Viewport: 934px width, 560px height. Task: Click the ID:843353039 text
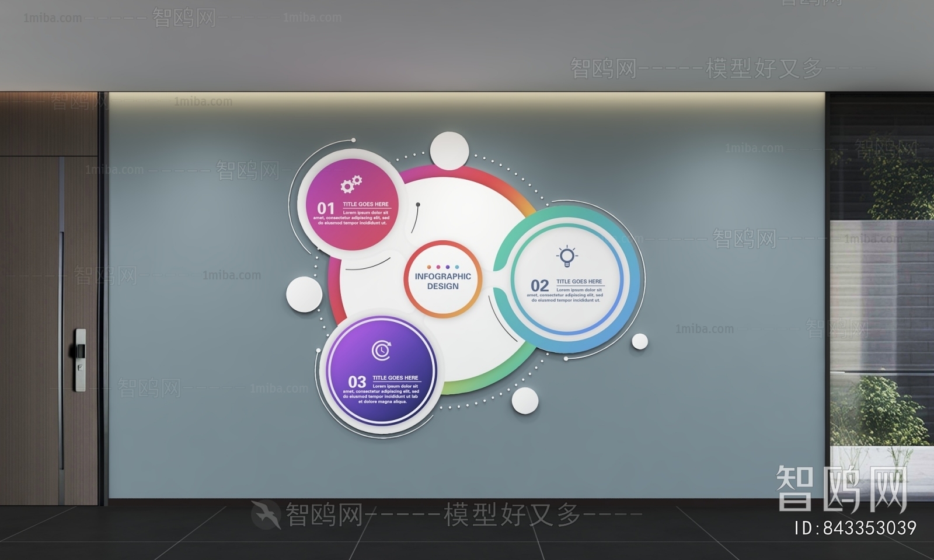(855, 528)
